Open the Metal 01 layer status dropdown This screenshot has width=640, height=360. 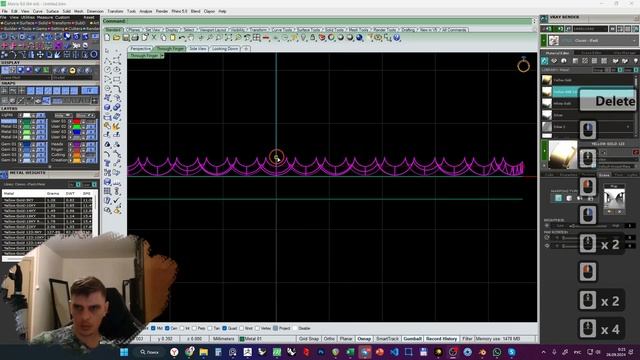pos(267,339)
